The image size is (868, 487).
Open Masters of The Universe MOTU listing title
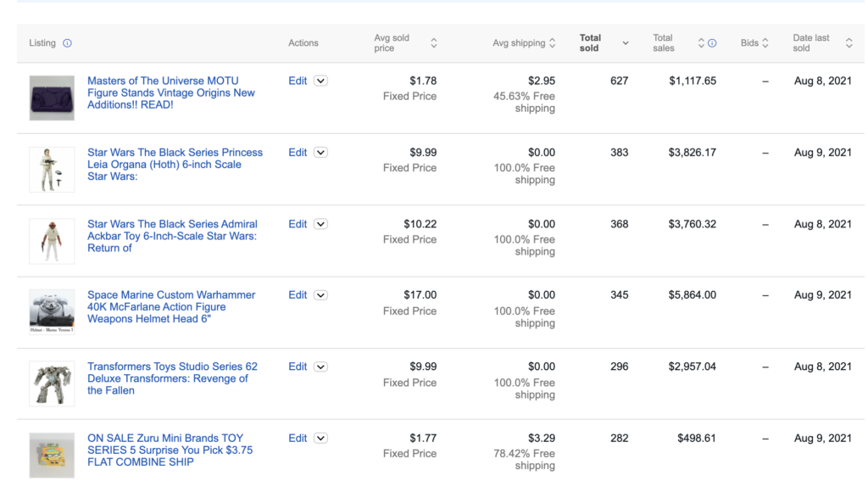click(x=171, y=93)
